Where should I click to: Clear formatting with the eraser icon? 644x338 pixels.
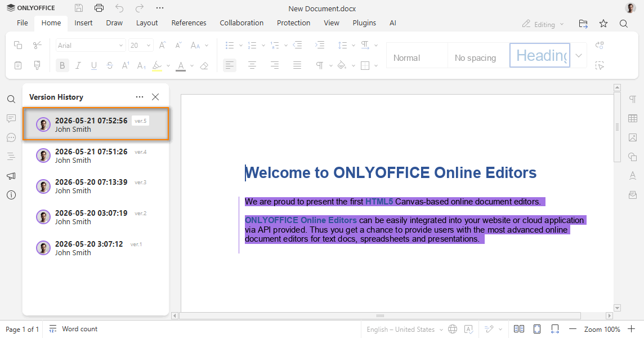[x=204, y=65]
